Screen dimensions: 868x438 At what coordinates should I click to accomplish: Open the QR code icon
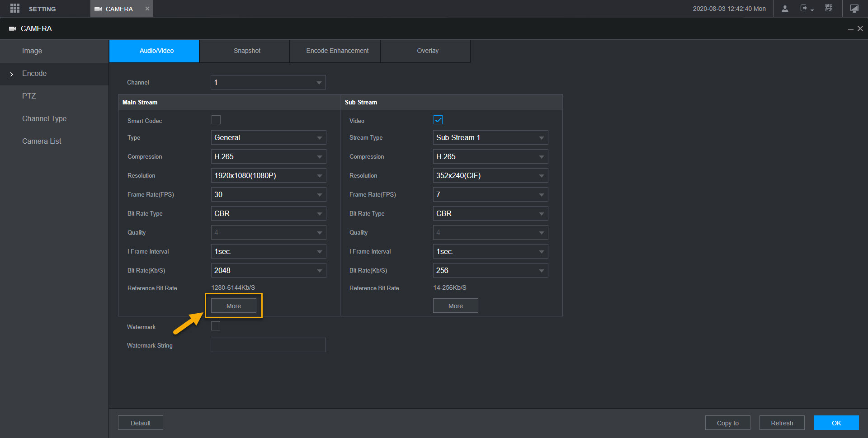click(x=829, y=8)
